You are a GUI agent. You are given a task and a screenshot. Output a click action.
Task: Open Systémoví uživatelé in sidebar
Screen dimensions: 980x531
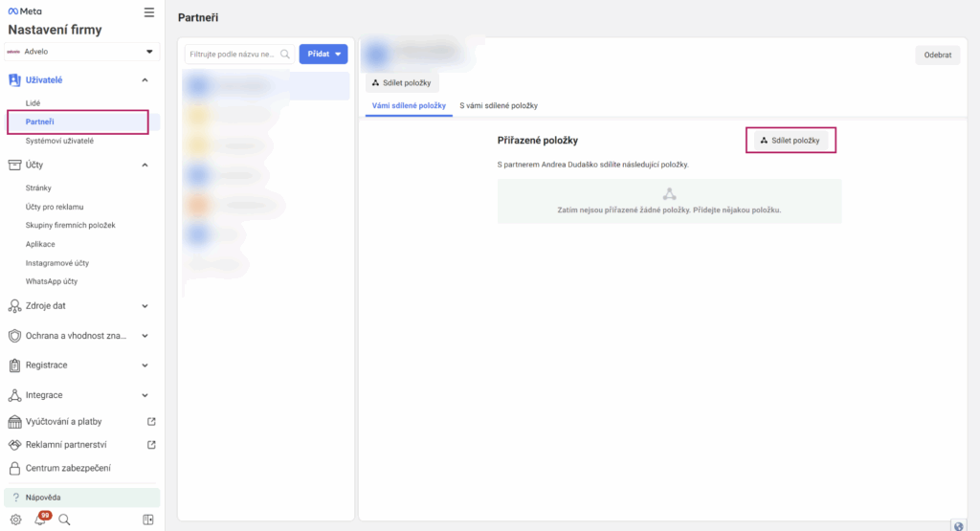(x=59, y=141)
